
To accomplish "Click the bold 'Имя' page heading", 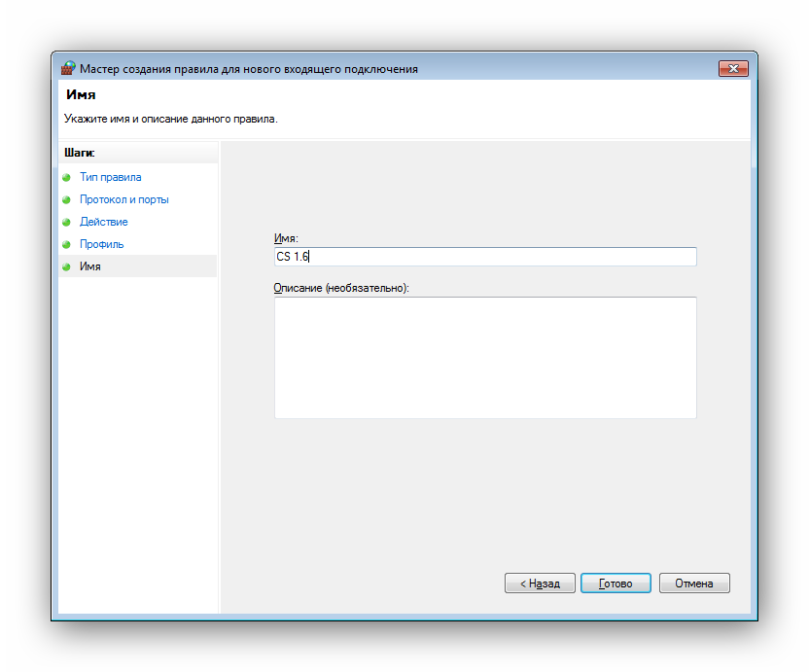I will pyautogui.click(x=81, y=94).
